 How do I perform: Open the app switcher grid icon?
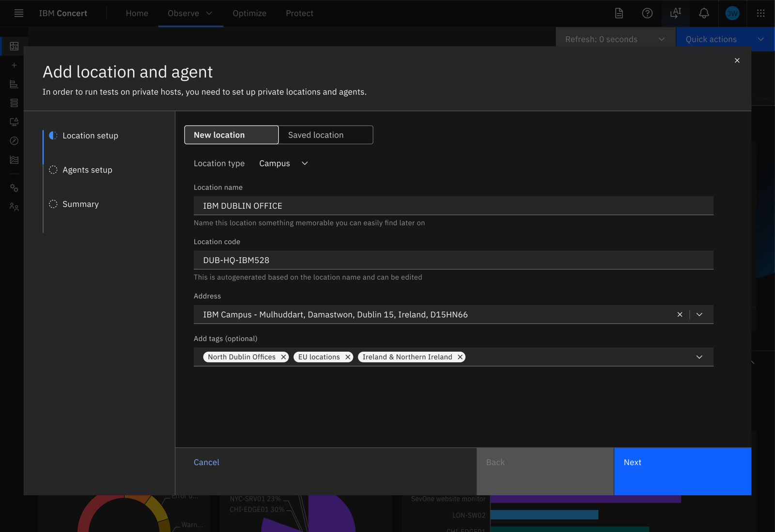761,13
